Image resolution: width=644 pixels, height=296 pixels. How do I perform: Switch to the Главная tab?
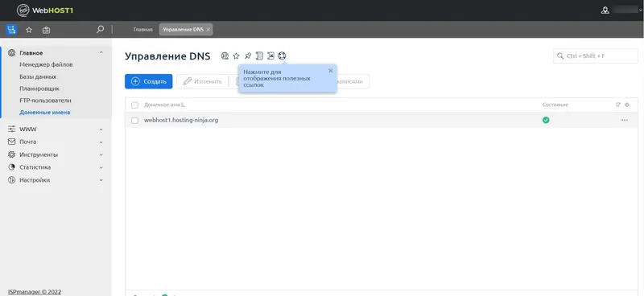point(143,30)
